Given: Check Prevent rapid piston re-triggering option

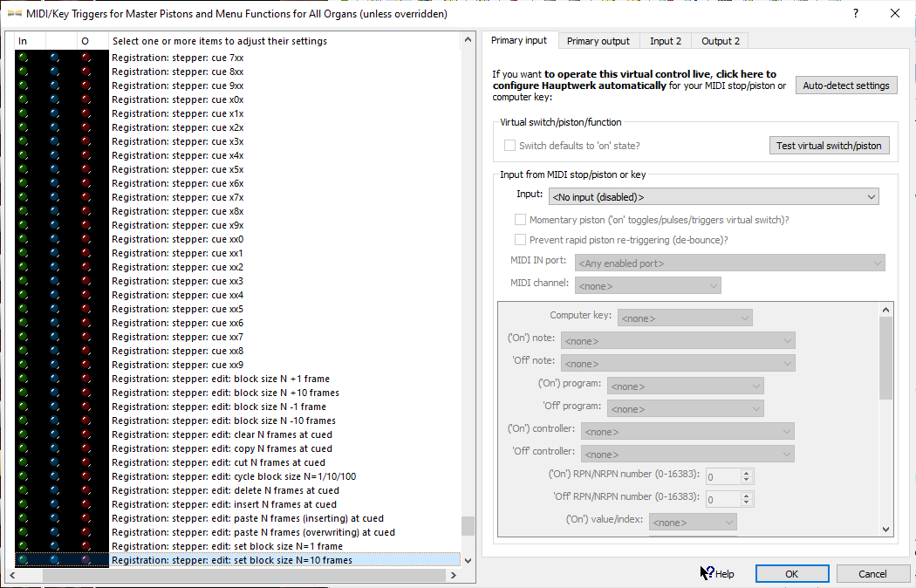Looking at the screenshot, I should pyautogui.click(x=520, y=240).
